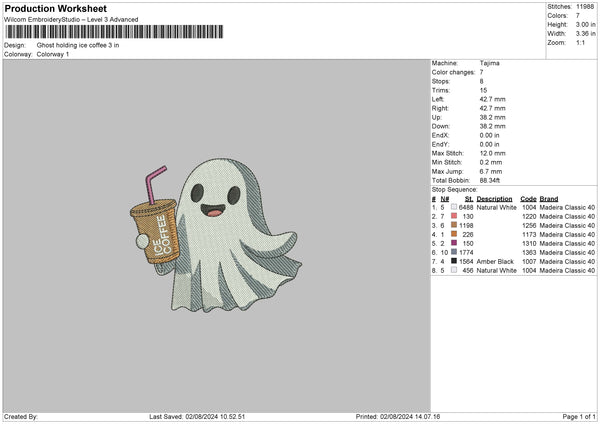The width and height of the screenshot is (600, 424).
Task: Click the Natural White swatch beside 456 stitches
Action: tap(454, 270)
